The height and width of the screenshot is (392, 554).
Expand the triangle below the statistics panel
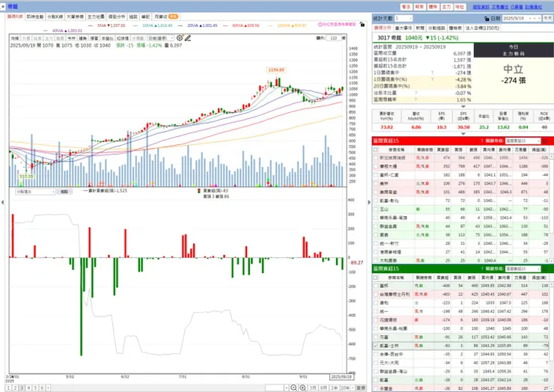463,106
